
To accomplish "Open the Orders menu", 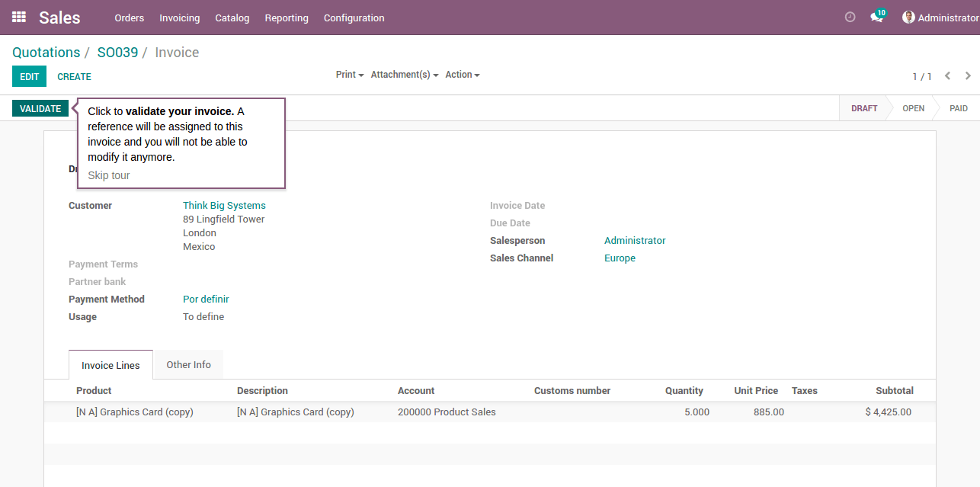I will tap(129, 18).
